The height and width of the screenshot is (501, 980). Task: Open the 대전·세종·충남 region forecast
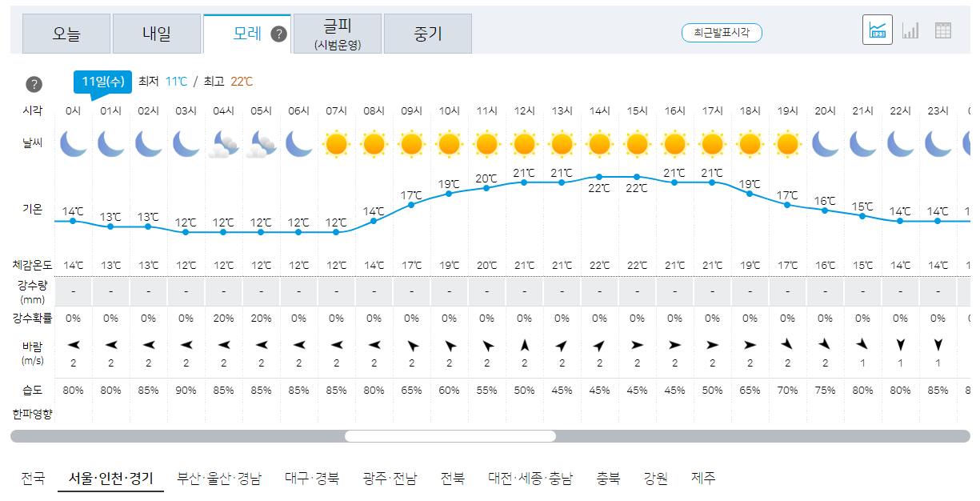pyautogui.click(x=530, y=479)
